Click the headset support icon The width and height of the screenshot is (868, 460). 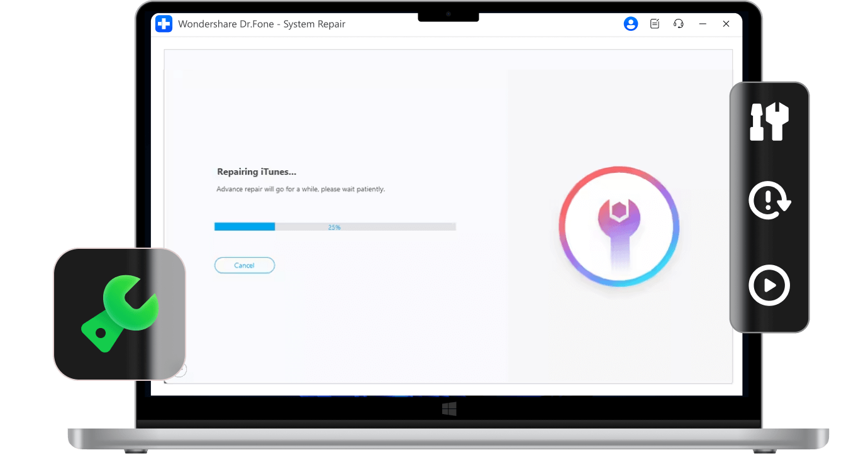coord(678,23)
